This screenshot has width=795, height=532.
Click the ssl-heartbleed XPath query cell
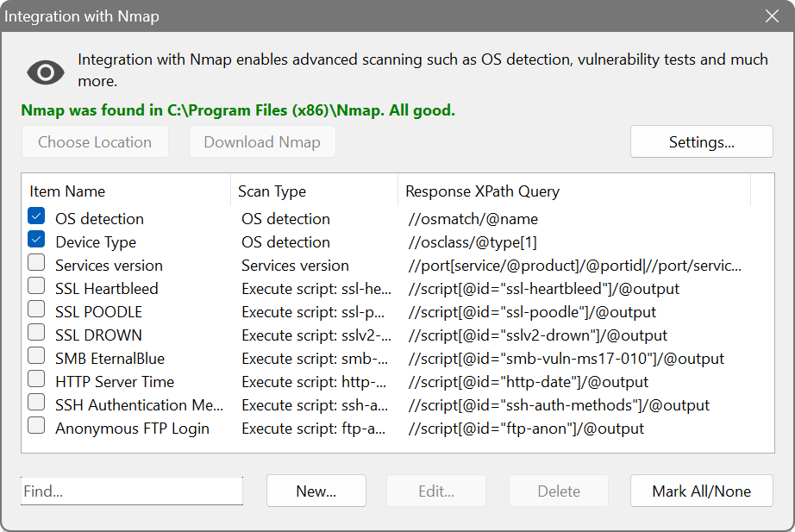543,289
